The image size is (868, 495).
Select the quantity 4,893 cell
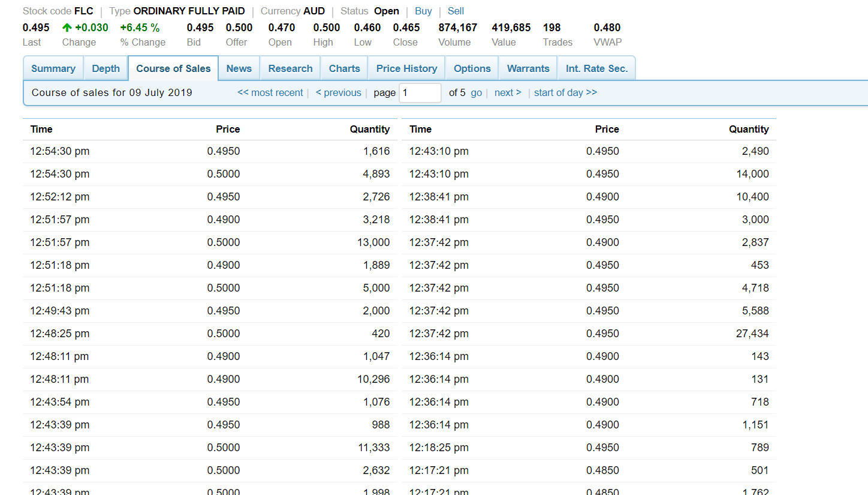click(376, 174)
